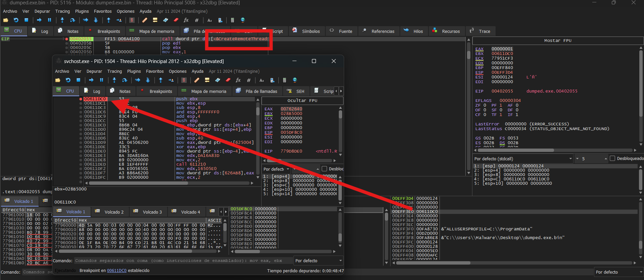Click the 'Ocultar FPU' button

coord(302,101)
